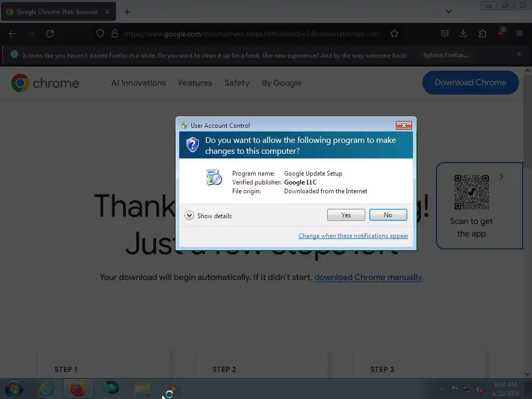Open the AI Innovations menu item
The image size is (532, 399).
click(138, 83)
